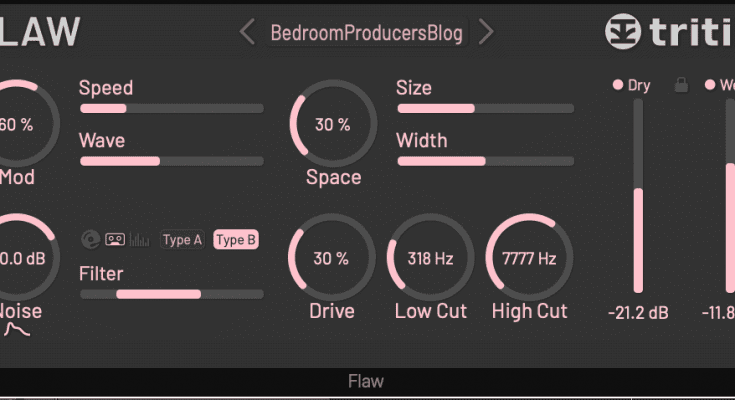Toggle the Dry signal enable dot
735x400 pixels.
point(618,85)
